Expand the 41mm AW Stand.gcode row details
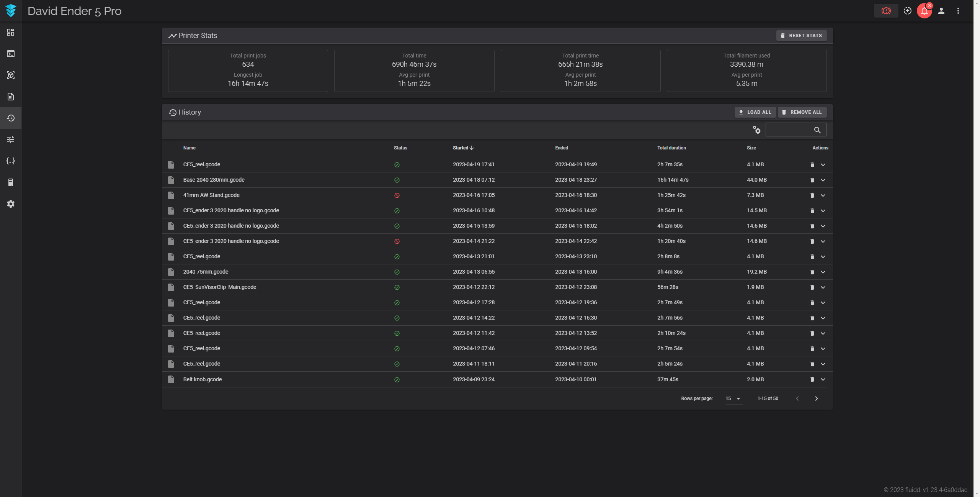This screenshot has width=980, height=497. tap(823, 195)
